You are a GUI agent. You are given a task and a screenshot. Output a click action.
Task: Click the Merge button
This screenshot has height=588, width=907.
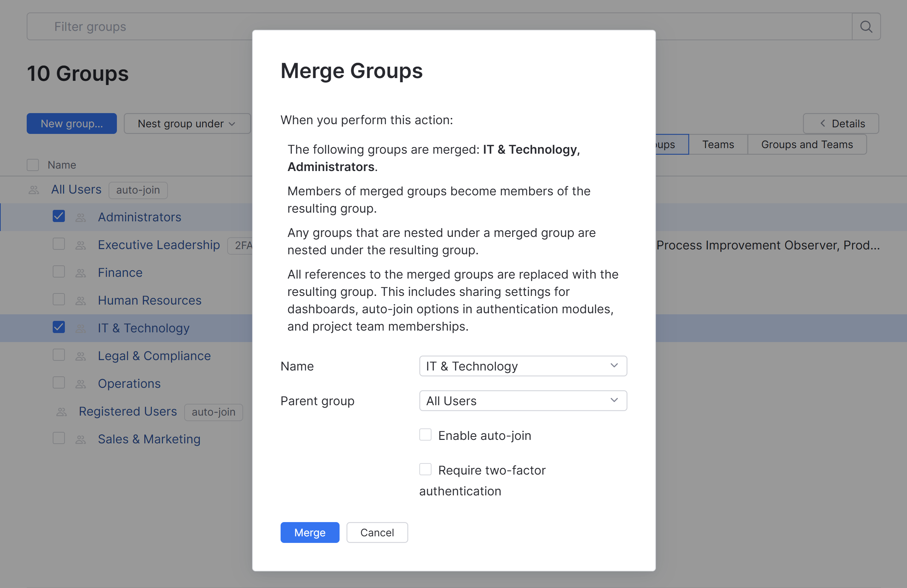[309, 532]
